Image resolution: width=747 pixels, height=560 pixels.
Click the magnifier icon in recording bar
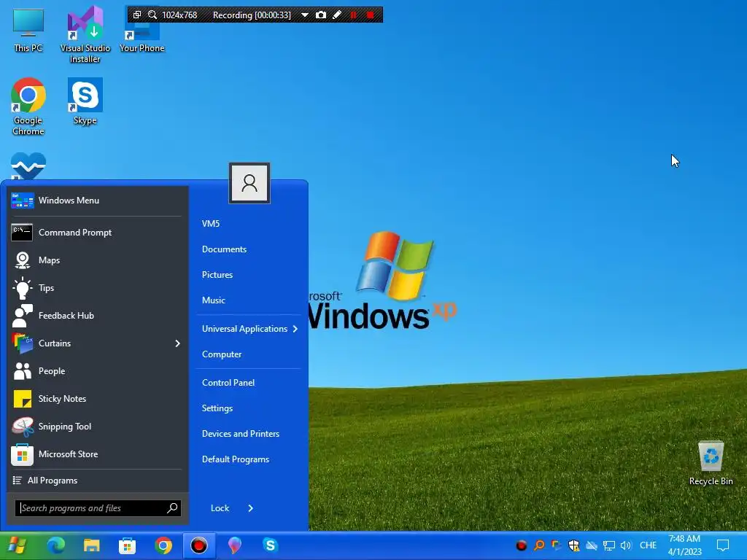152,15
